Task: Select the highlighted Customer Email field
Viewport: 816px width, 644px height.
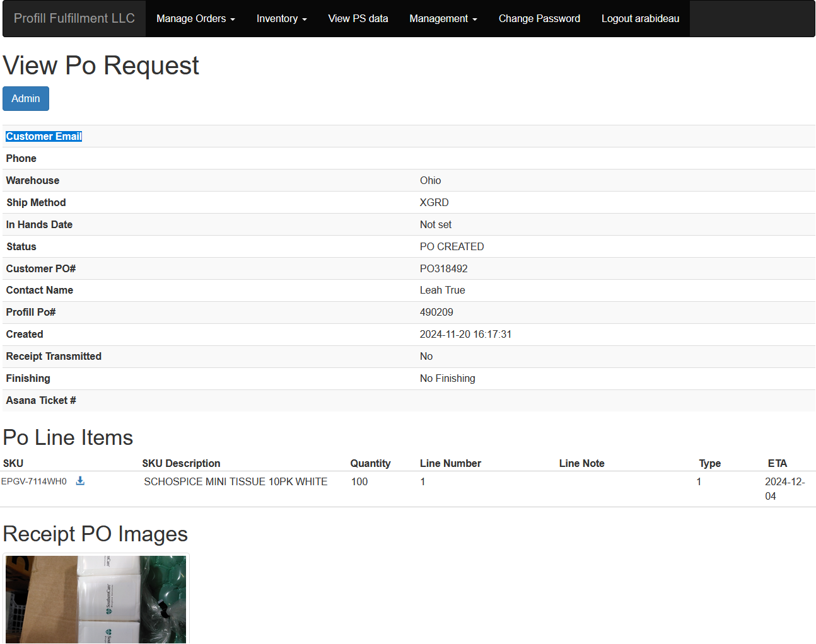Action: coord(44,136)
